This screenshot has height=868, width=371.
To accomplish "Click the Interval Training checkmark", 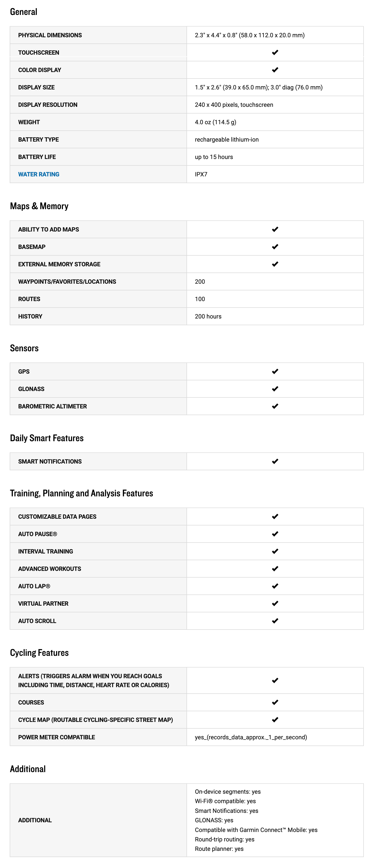I will (275, 551).
